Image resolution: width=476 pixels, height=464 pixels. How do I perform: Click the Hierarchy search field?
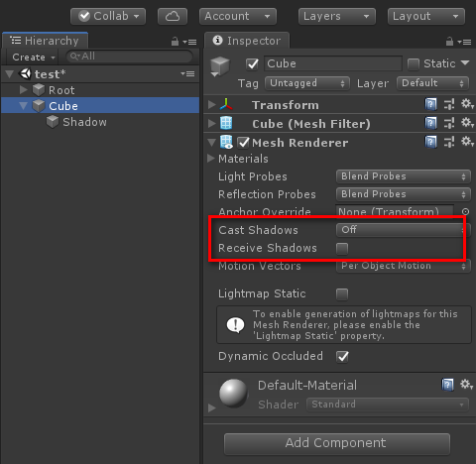tap(129, 57)
